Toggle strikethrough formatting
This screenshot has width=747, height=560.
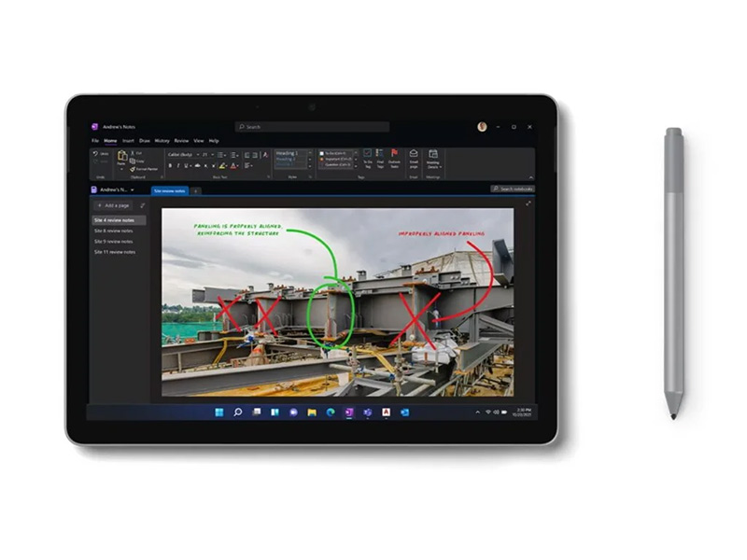[x=197, y=166]
